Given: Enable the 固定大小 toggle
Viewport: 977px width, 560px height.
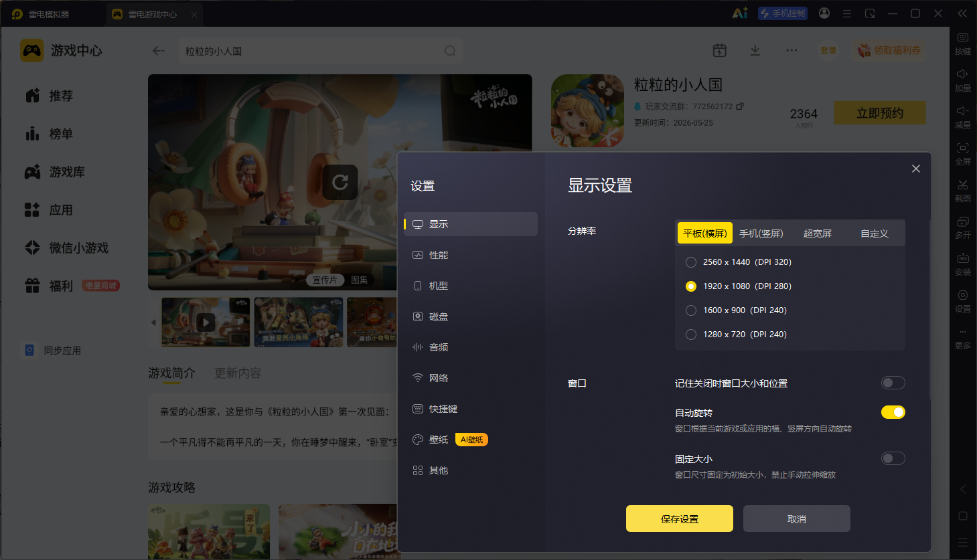Looking at the screenshot, I should 893,458.
